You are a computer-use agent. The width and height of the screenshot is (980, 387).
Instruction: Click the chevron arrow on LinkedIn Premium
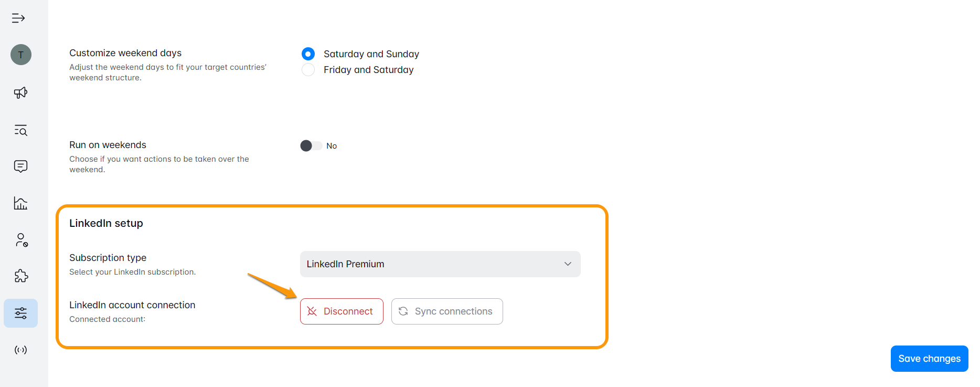568,264
